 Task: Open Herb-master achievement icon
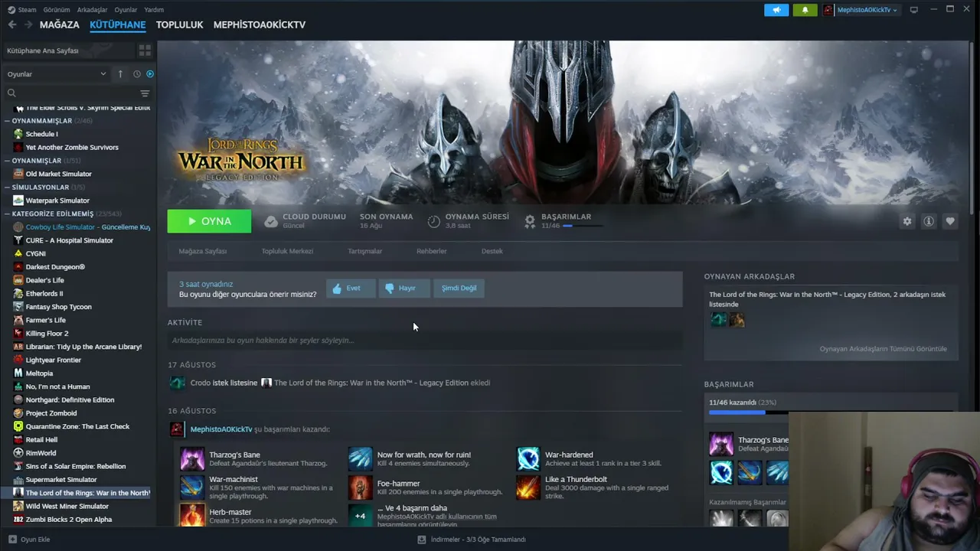(192, 514)
